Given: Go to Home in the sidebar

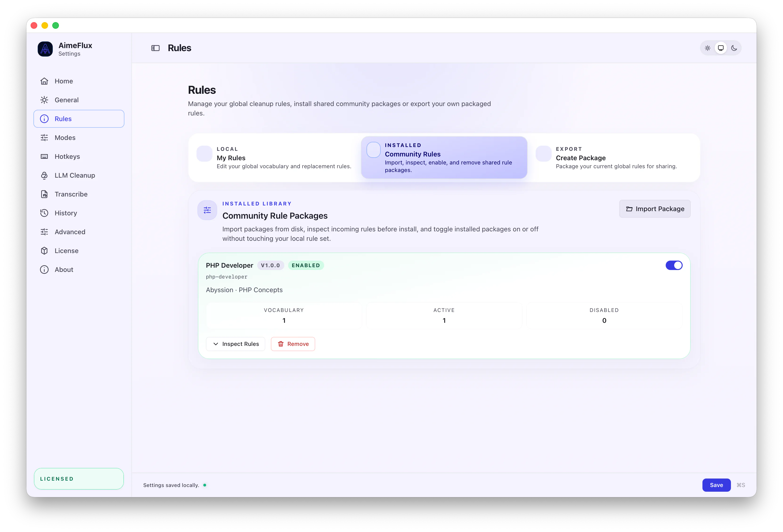Looking at the screenshot, I should pos(79,81).
